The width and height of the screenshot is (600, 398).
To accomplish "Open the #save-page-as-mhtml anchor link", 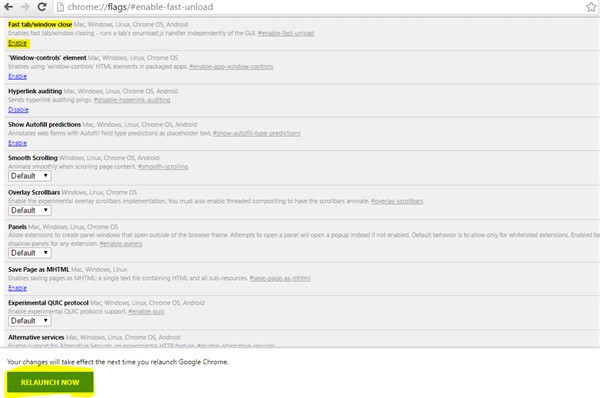I will coord(280,278).
